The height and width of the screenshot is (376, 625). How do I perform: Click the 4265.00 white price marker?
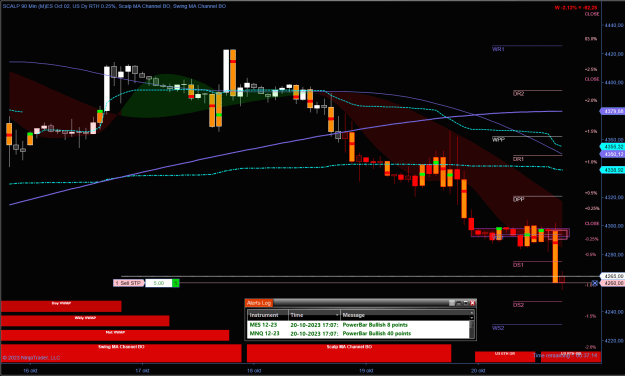click(x=613, y=276)
